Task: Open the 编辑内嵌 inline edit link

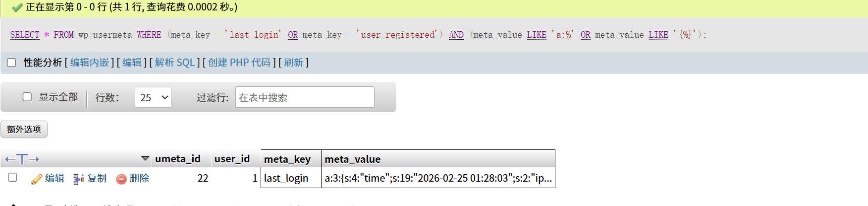Action: point(90,63)
